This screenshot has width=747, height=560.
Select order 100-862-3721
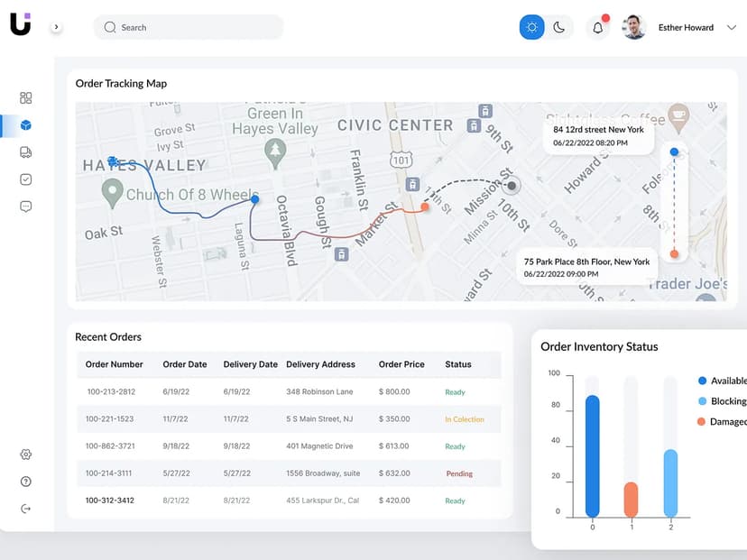coord(110,446)
